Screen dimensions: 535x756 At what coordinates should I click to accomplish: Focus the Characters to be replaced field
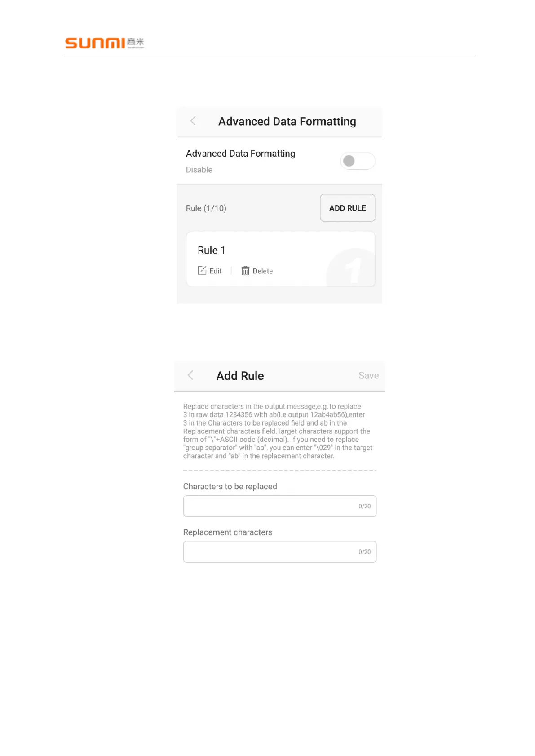click(x=270, y=506)
